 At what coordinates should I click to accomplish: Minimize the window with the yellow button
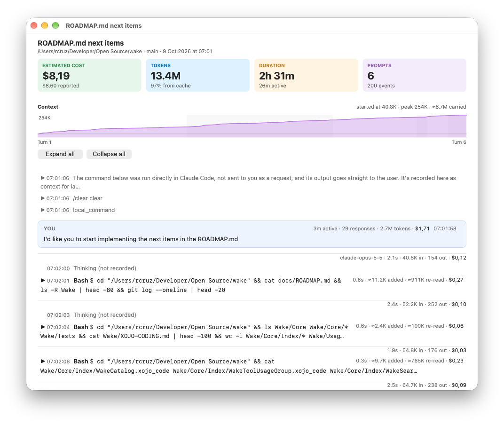45,25
